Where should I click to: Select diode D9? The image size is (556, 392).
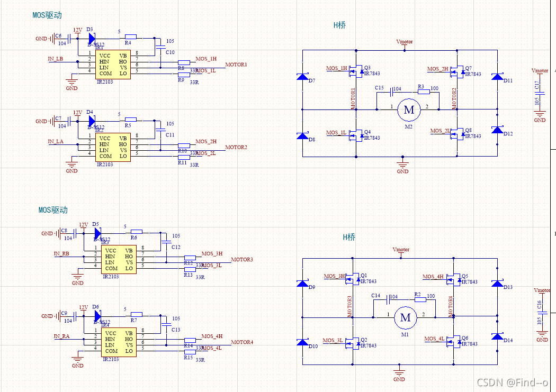coord(302,284)
